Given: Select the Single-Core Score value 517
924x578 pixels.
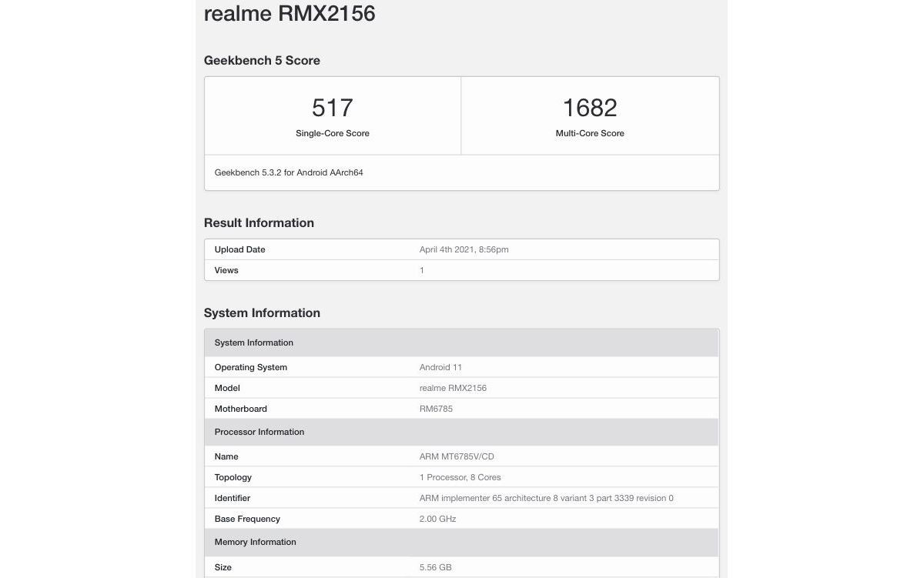Looking at the screenshot, I should click(332, 108).
